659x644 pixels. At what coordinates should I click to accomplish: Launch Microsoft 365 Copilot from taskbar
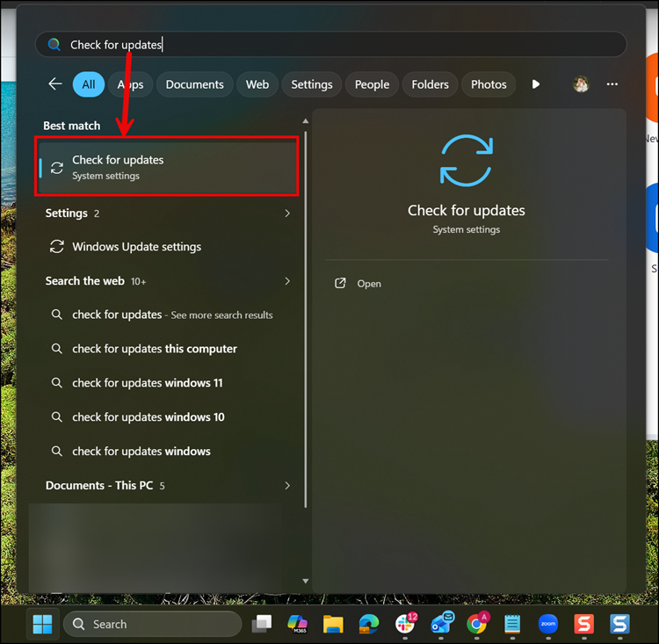(297, 624)
